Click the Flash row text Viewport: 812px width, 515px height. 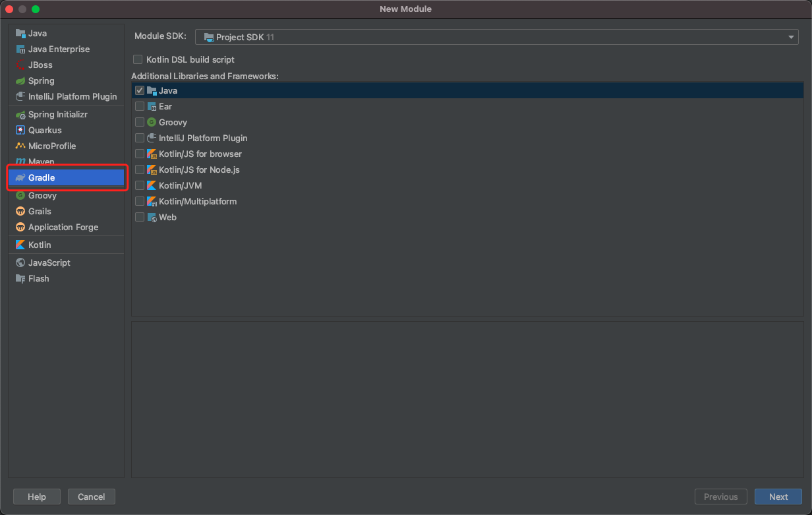point(39,278)
